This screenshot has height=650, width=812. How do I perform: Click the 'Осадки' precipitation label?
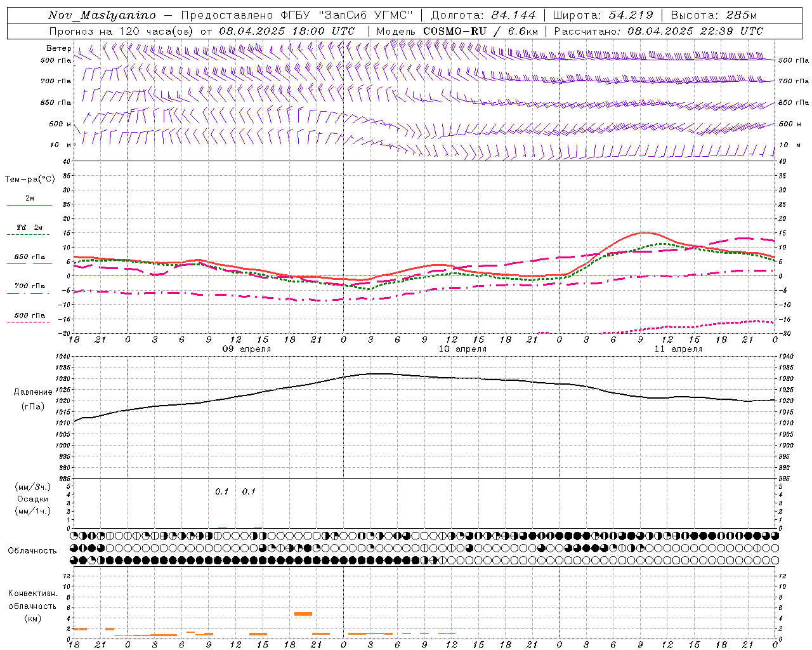click(33, 499)
